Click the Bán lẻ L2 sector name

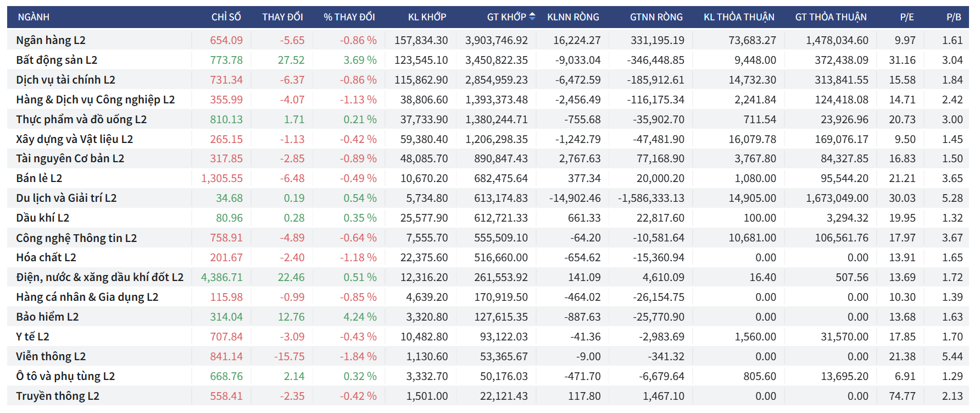click(x=39, y=178)
